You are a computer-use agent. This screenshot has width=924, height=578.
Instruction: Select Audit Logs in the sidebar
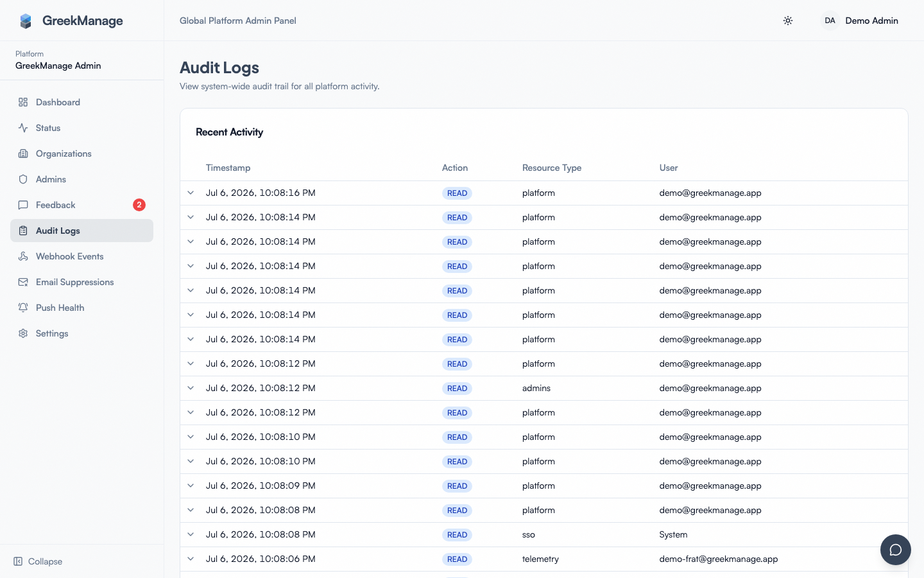coord(81,231)
